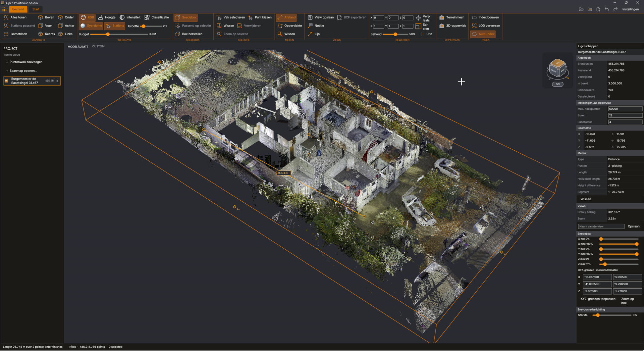The width and height of the screenshot is (644, 351).
Task: Click the View opslaan icon
Action: point(310,17)
